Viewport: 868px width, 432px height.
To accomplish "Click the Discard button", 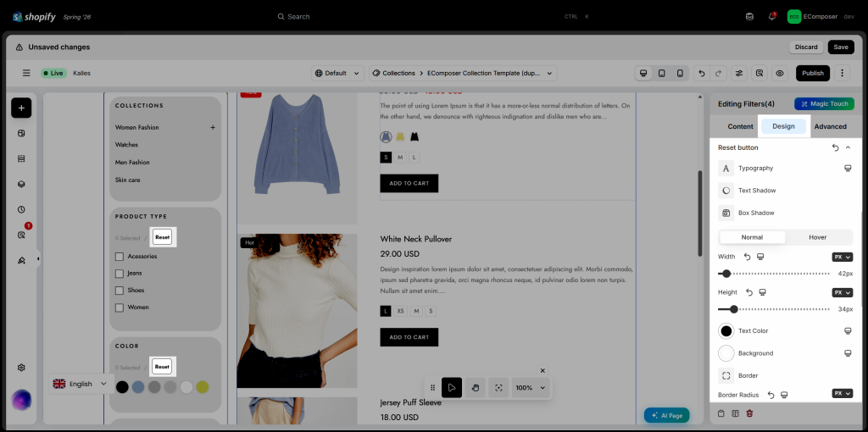I will click(806, 47).
